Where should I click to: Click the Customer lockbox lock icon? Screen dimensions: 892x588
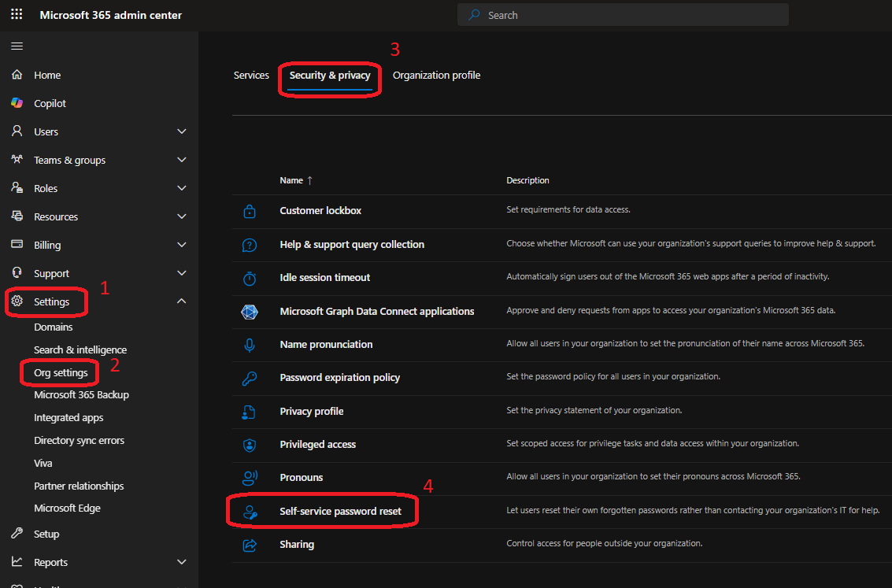coord(249,212)
